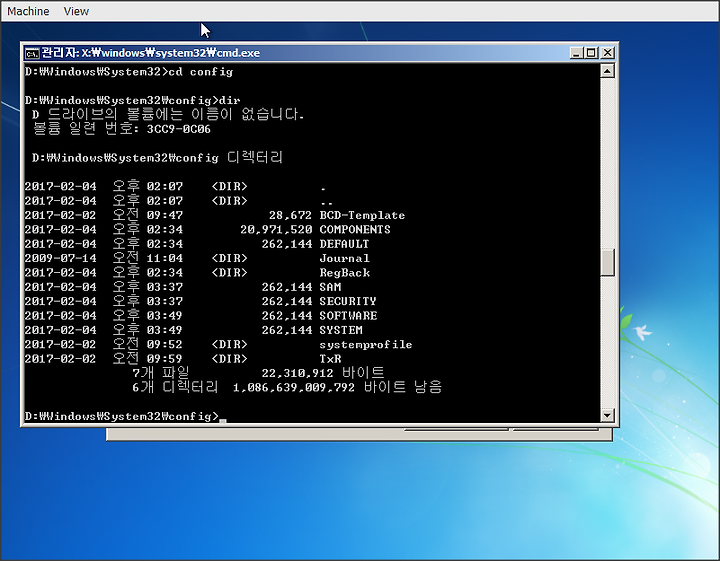Screen dimensions: 720x561
Task: Click the scrollbar down arrow
Action: point(607,415)
